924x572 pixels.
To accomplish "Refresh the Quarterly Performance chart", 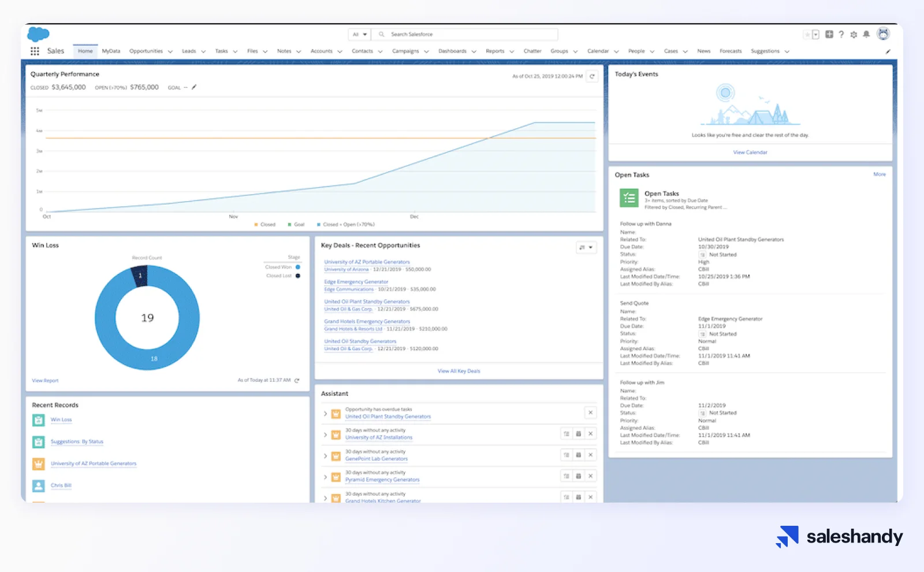I will [x=592, y=76].
